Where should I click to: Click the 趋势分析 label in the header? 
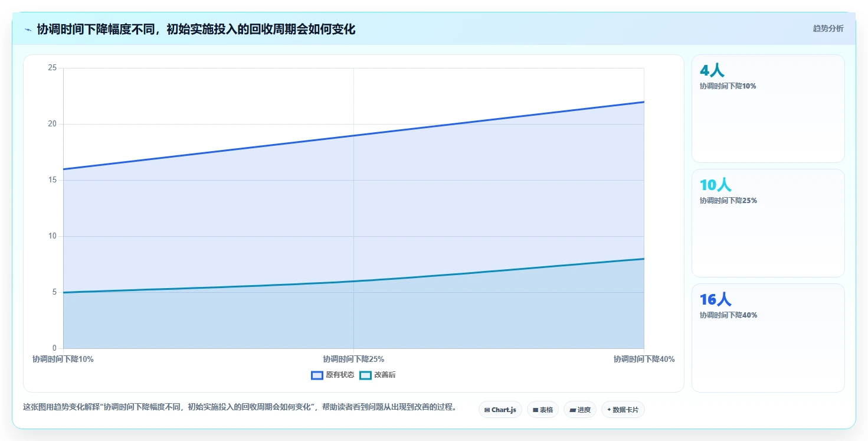tap(828, 28)
